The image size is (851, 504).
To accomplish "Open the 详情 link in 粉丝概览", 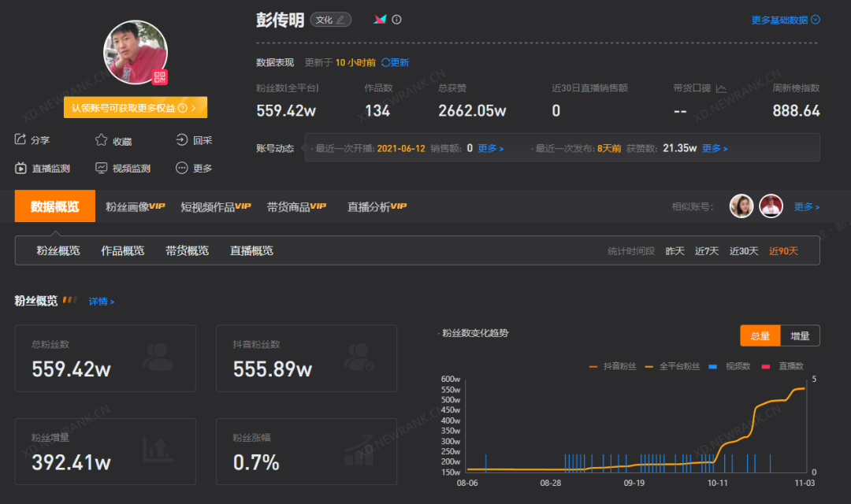I will (x=101, y=301).
